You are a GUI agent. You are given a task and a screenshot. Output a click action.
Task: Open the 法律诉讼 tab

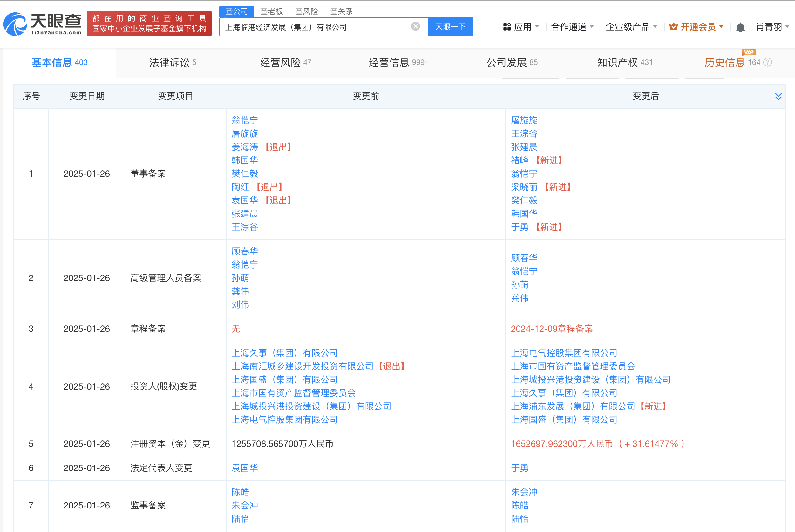(x=173, y=62)
